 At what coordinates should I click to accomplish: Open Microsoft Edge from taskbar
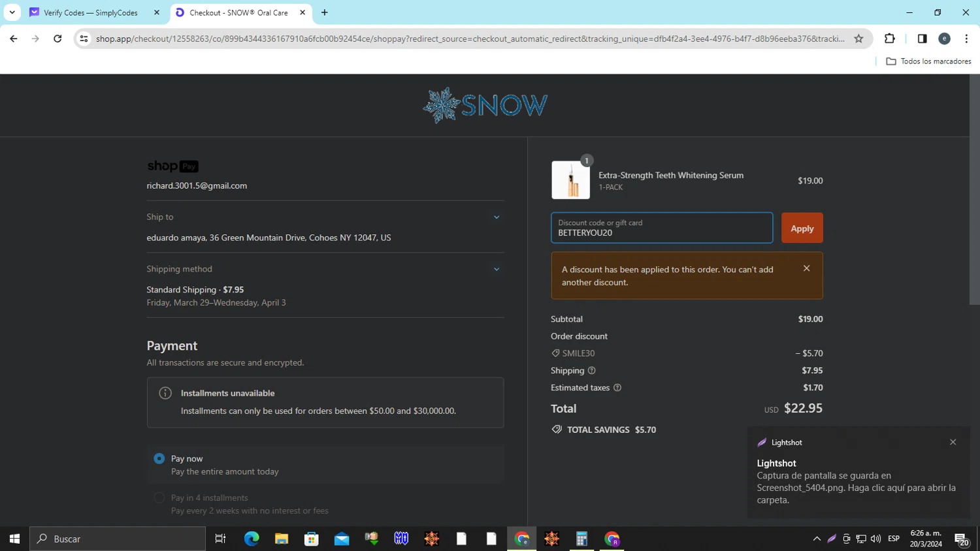(252, 539)
